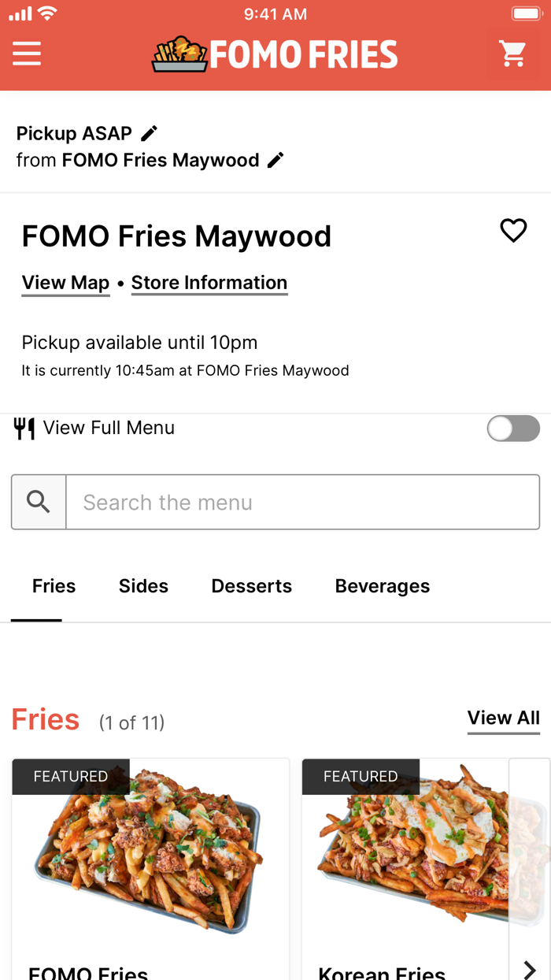Select the Beverages tab
Image resolution: width=551 pixels, height=980 pixels.
pyautogui.click(x=382, y=586)
